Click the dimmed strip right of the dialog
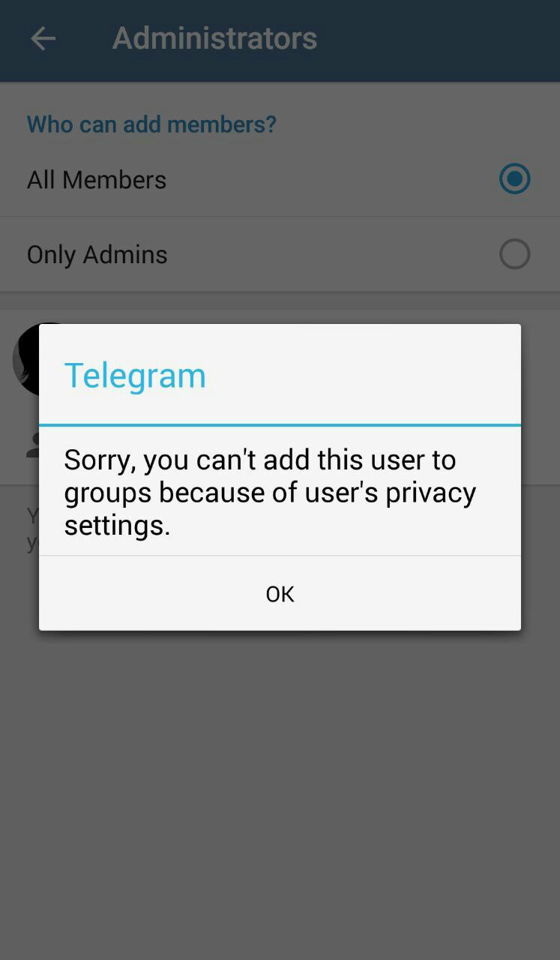The width and height of the screenshot is (560, 960). (x=541, y=477)
